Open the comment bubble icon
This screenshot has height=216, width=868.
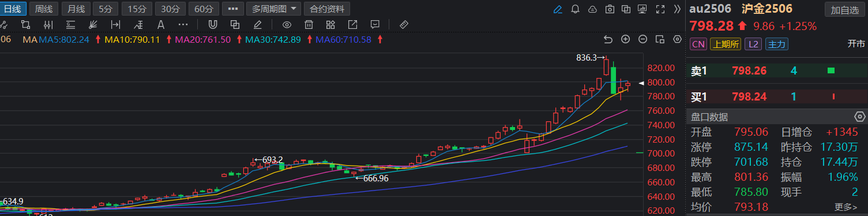click(x=375, y=24)
